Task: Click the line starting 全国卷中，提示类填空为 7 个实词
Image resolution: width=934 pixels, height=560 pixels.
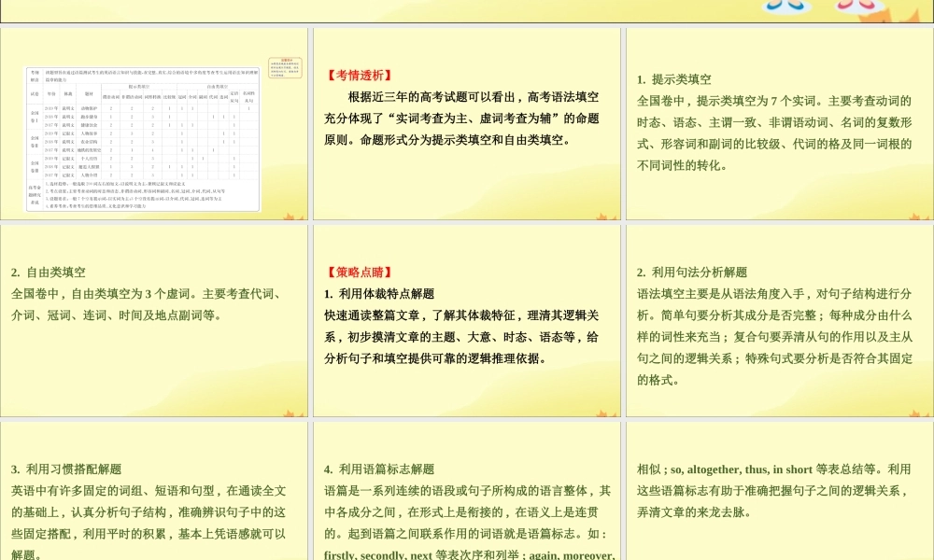Action: 774,101
